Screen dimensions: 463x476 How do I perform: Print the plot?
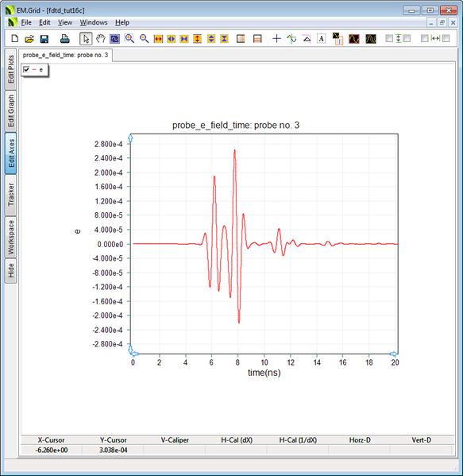(x=64, y=39)
